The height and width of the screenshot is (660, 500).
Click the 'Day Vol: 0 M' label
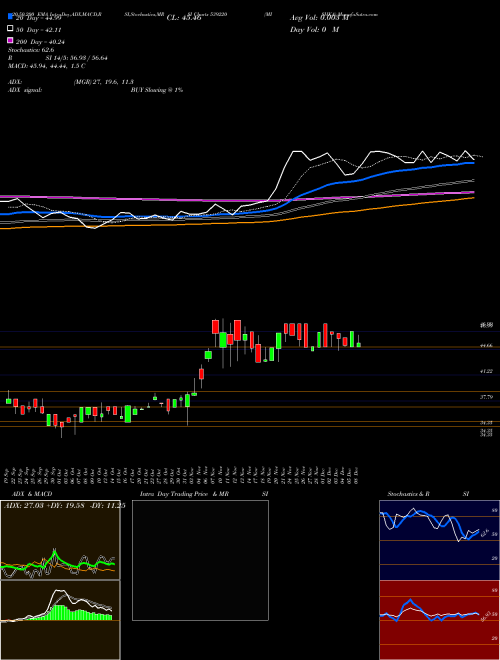314,29
